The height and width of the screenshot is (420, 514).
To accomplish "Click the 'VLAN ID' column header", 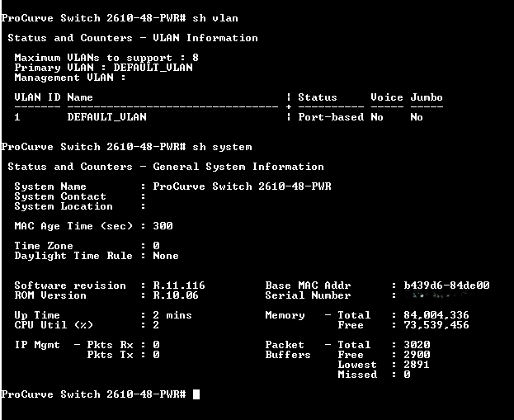I will coord(37,97).
